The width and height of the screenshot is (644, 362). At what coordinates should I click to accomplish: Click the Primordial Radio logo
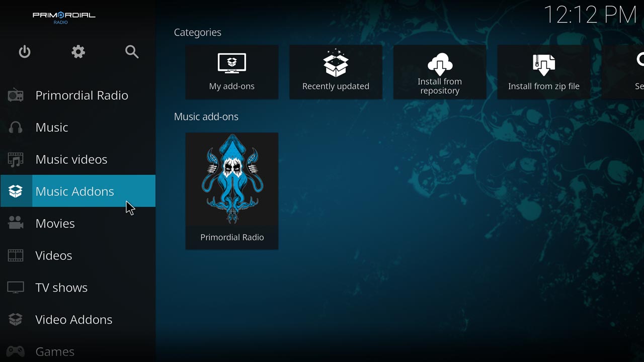(64, 17)
